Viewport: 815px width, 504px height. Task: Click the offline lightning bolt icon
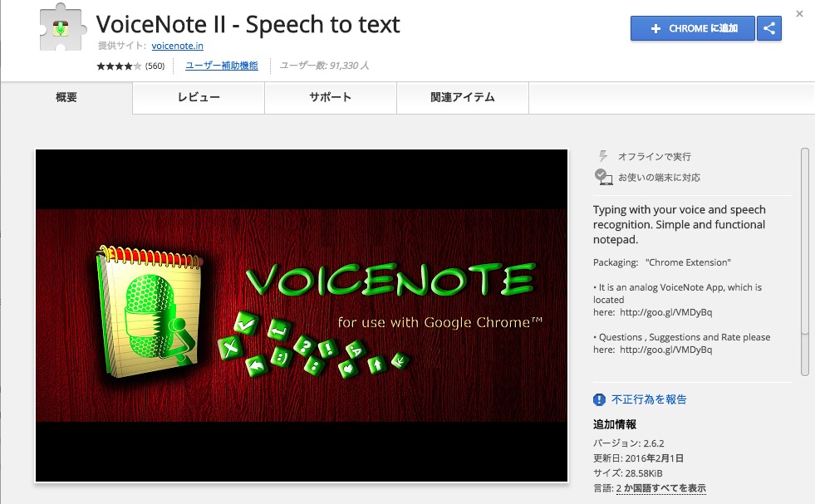pyautogui.click(x=603, y=156)
